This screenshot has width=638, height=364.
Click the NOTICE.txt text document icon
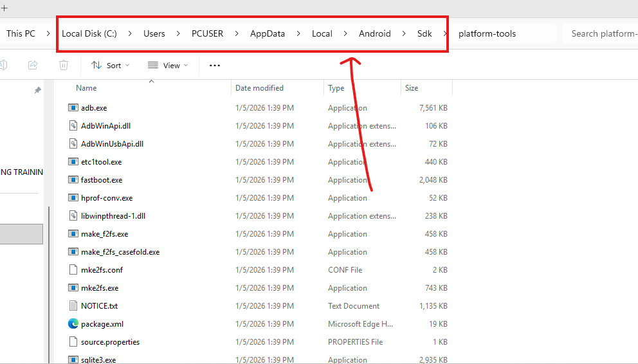coord(73,306)
